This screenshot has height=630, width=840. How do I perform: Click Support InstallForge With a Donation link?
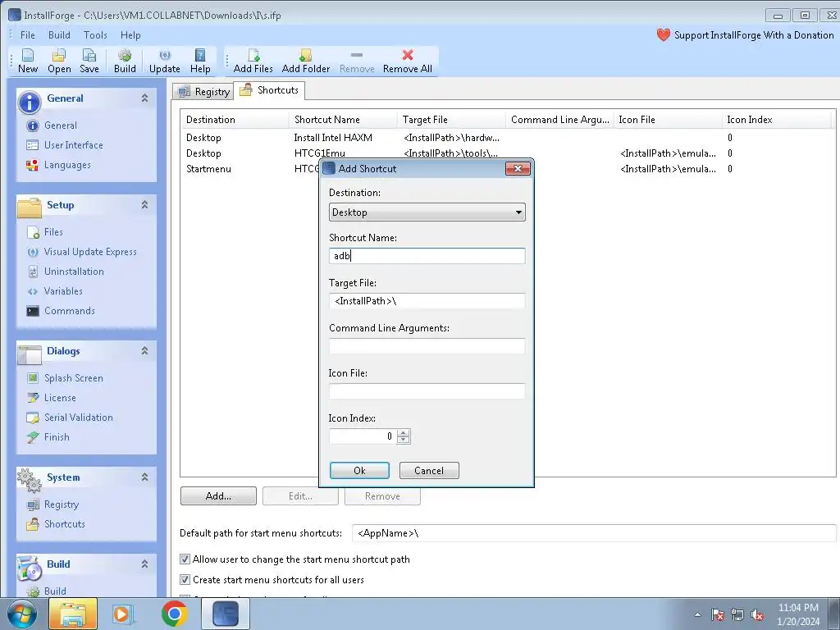754,34
